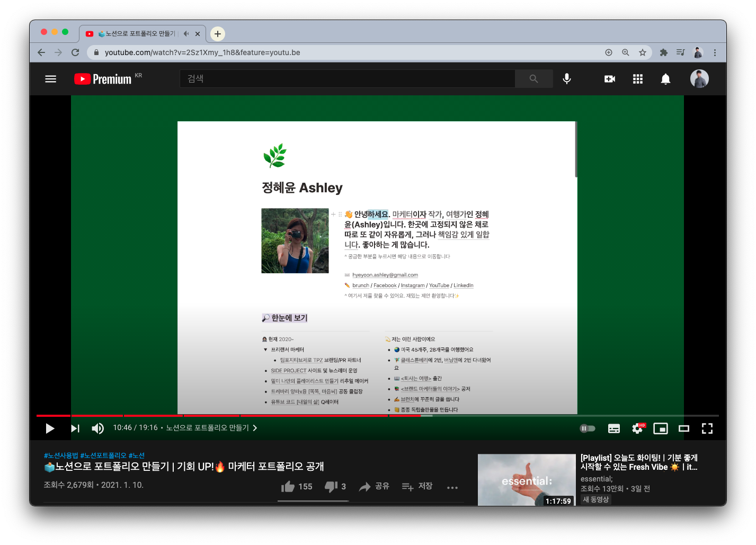The image size is (756, 545).
Task: Click '한눈에 보기' heading in video
Action: tap(285, 318)
